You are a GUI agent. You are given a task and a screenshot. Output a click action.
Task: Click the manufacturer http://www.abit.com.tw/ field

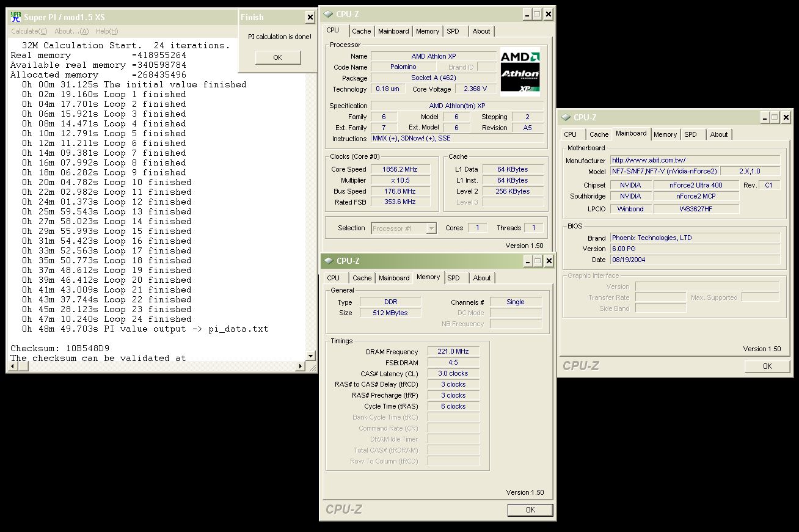click(x=695, y=160)
